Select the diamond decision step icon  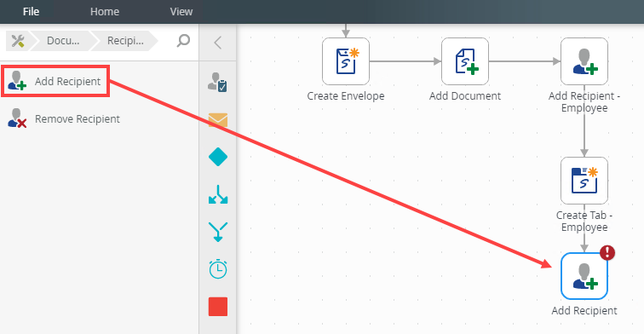click(218, 157)
